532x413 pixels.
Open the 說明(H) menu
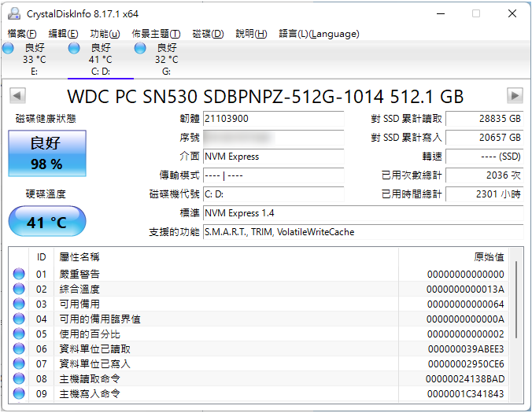point(251,34)
